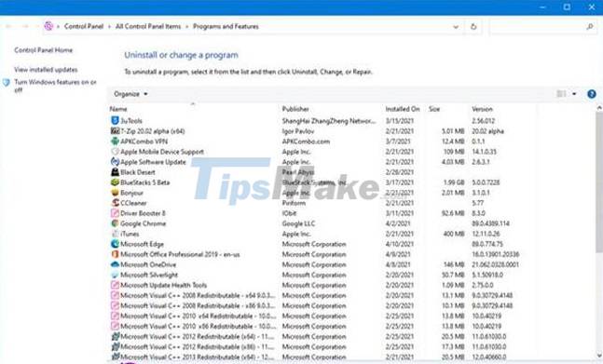Screen dimensions: 603x364
Task: Select the iTunes program icon
Action: (115, 234)
